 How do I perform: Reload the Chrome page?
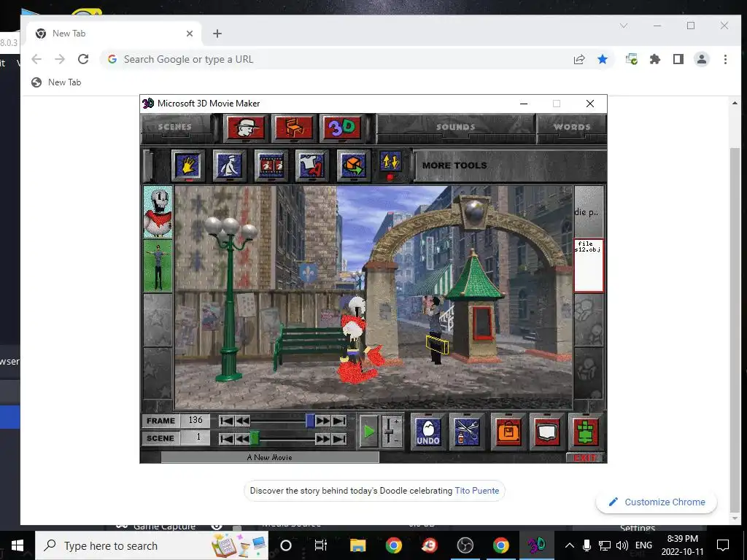point(83,59)
